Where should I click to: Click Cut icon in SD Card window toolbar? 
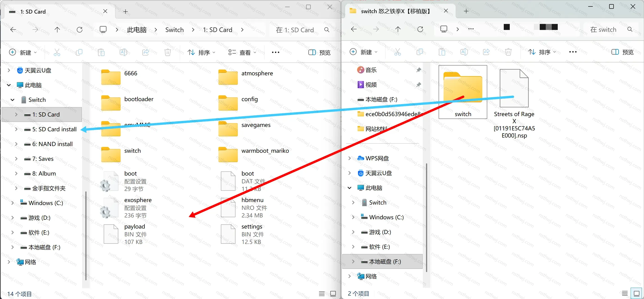click(x=57, y=53)
